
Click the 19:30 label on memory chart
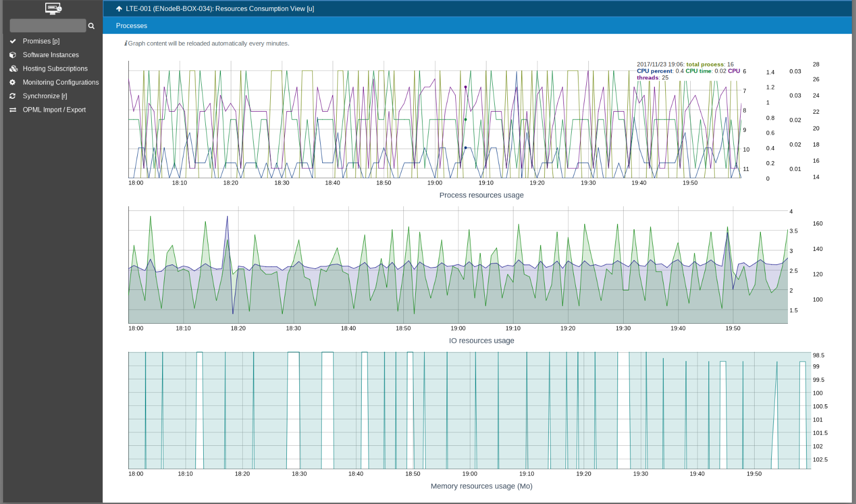[x=640, y=474]
